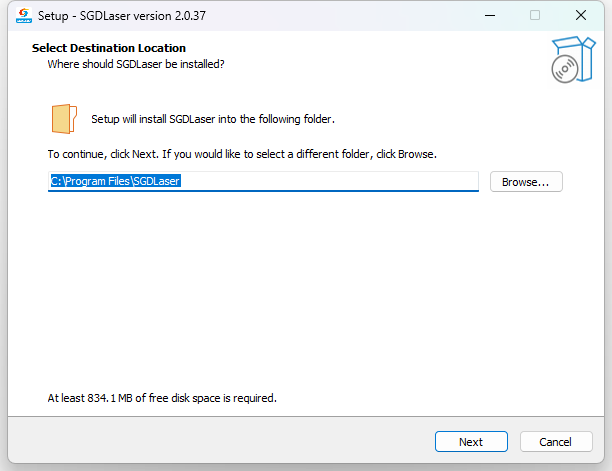Click the orange folder icon
This screenshot has height=471, width=612.
pos(64,119)
